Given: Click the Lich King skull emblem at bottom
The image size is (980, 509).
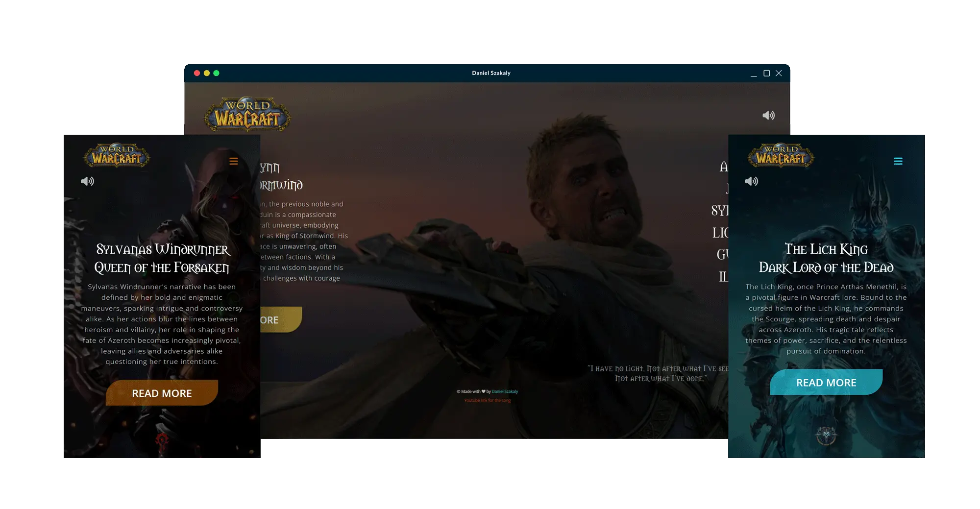Looking at the screenshot, I should (x=826, y=436).
